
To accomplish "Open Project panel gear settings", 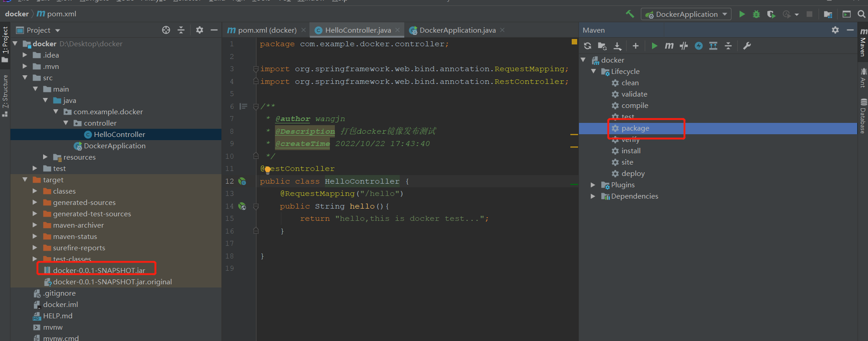I will click(200, 30).
